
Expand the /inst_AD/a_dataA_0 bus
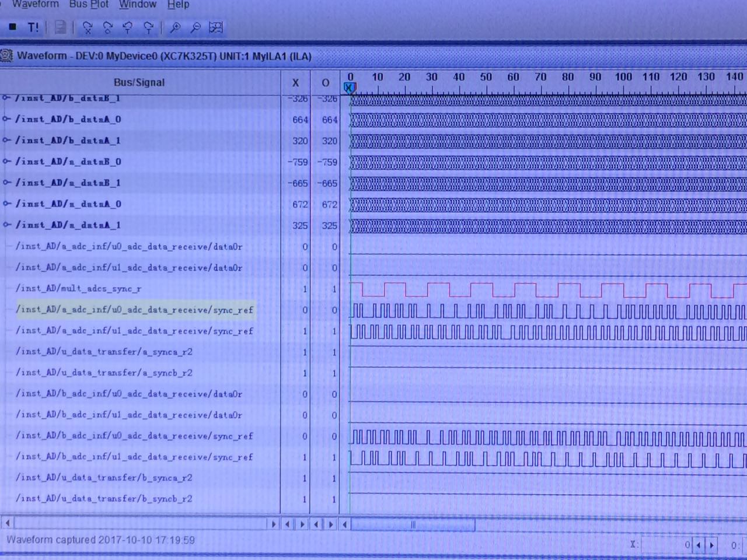(6, 203)
